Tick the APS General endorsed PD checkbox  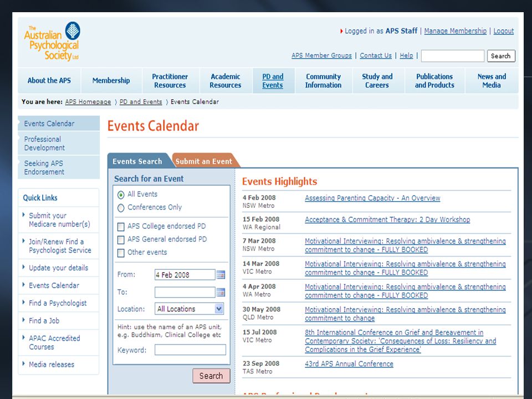tap(121, 240)
